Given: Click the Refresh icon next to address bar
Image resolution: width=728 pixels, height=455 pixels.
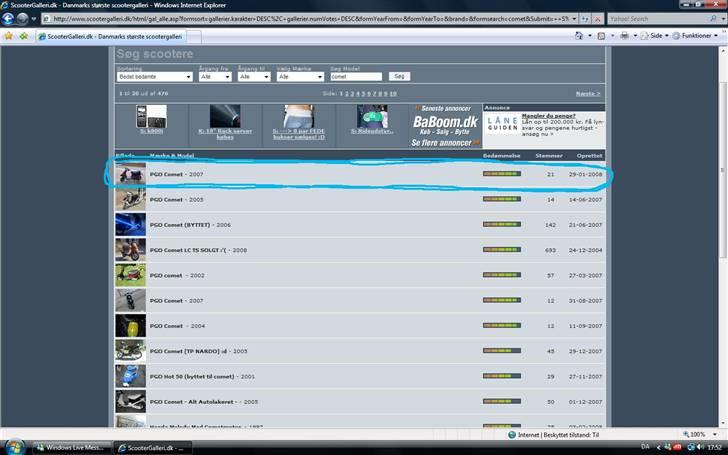Looking at the screenshot, I should [x=585, y=19].
